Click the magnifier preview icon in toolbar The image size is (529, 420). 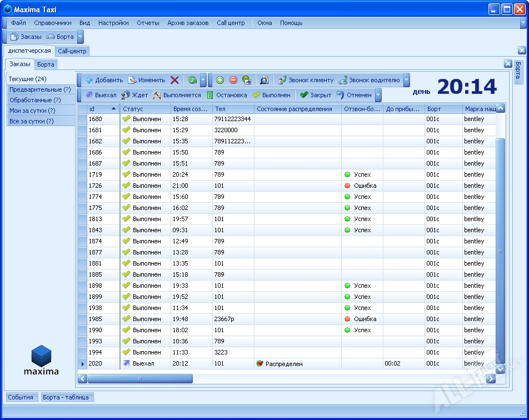pyautogui.click(x=264, y=80)
